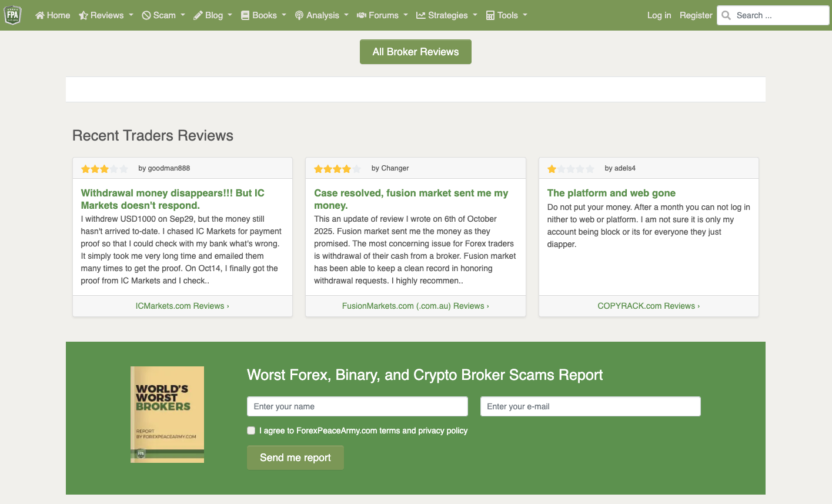Click the FPA shield logo
Viewport: 832px width, 504px height.
[x=13, y=15]
